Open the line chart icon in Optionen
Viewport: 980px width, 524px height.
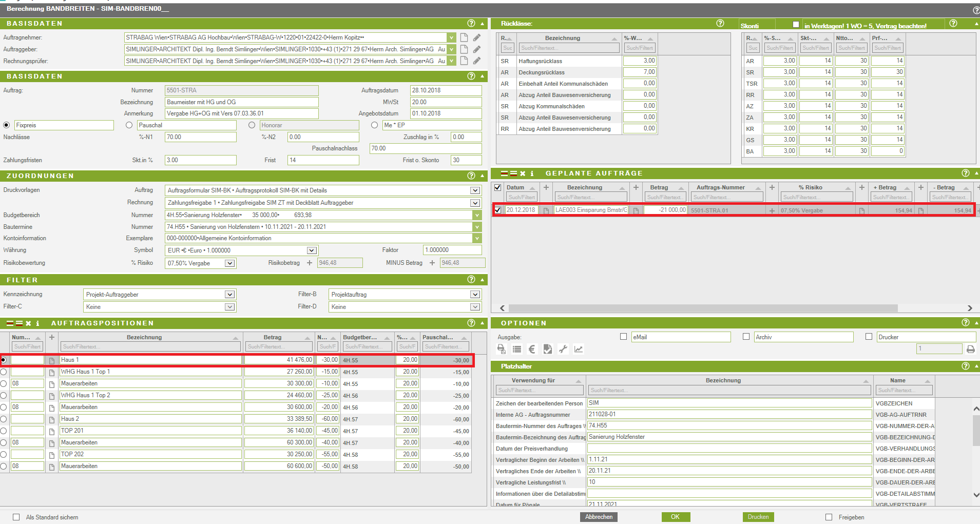pyautogui.click(x=579, y=349)
